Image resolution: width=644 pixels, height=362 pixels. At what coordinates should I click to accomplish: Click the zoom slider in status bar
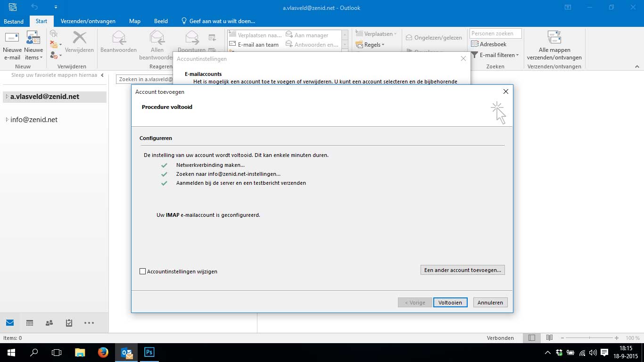pyautogui.click(x=589, y=338)
